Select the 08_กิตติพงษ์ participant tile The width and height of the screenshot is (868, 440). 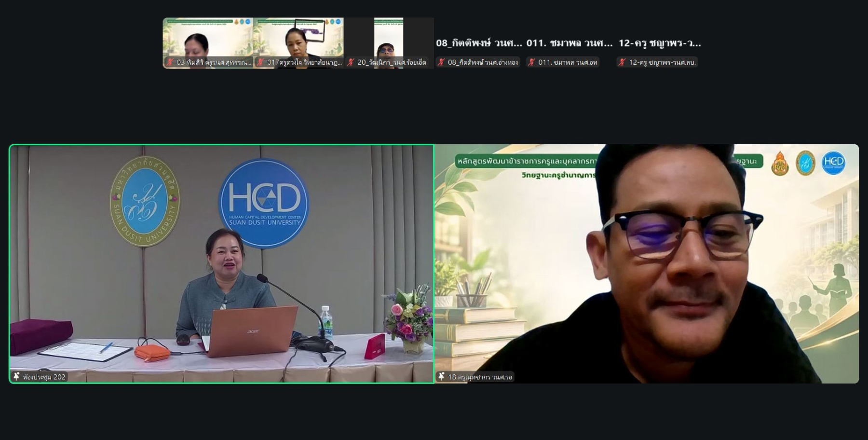[x=479, y=43]
